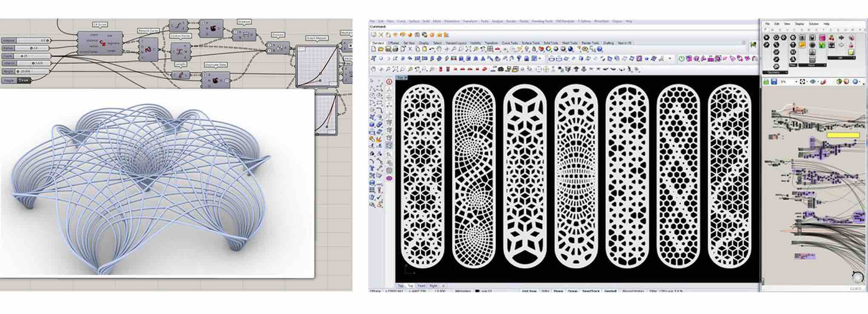Click the red Sketch pen icon in Grasshopper

coord(823,81)
